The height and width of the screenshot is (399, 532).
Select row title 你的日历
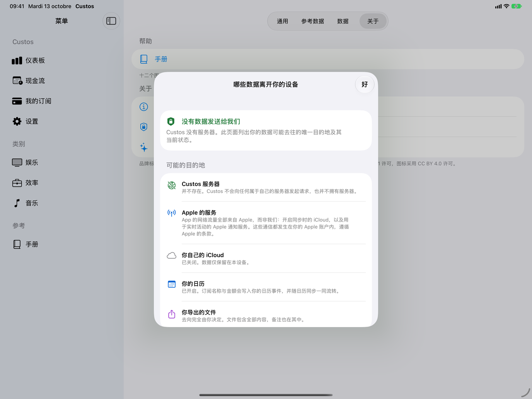[x=193, y=284]
